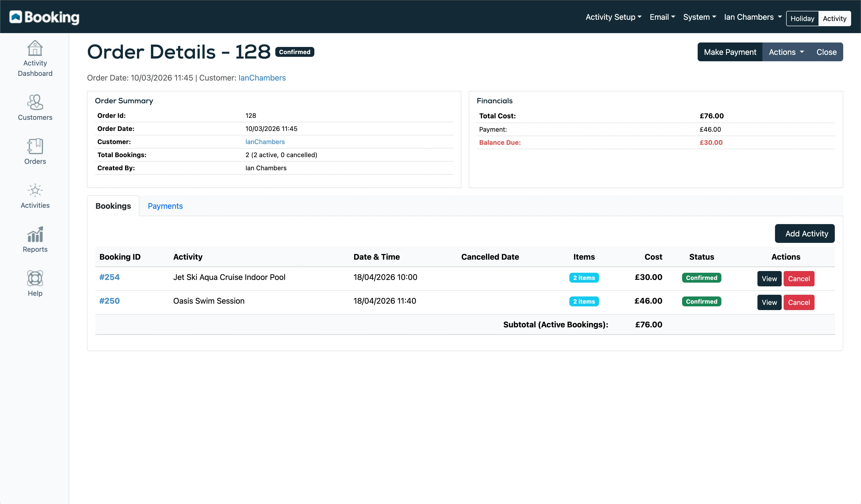Cancel booking #250 Oasis Swim Session

(x=799, y=302)
